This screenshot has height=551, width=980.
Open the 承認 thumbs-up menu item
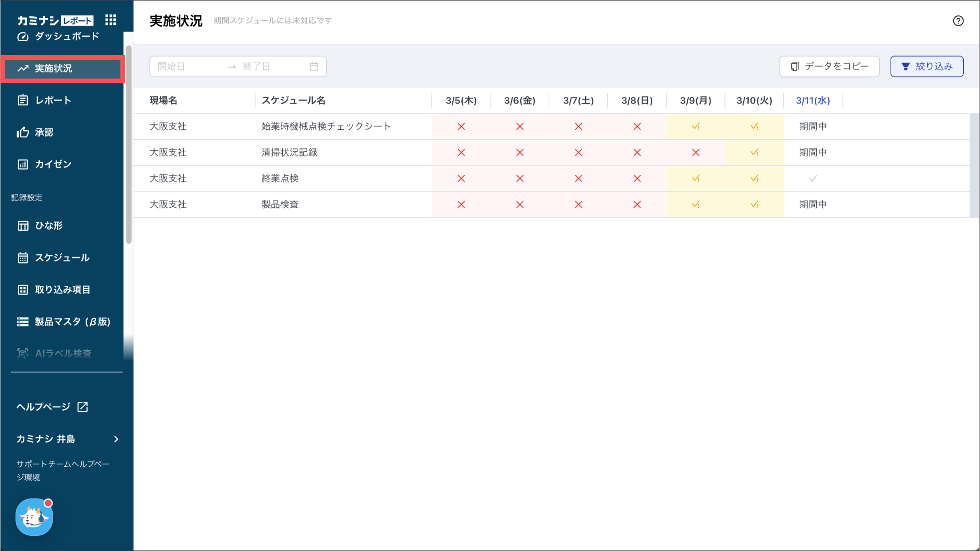44,132
